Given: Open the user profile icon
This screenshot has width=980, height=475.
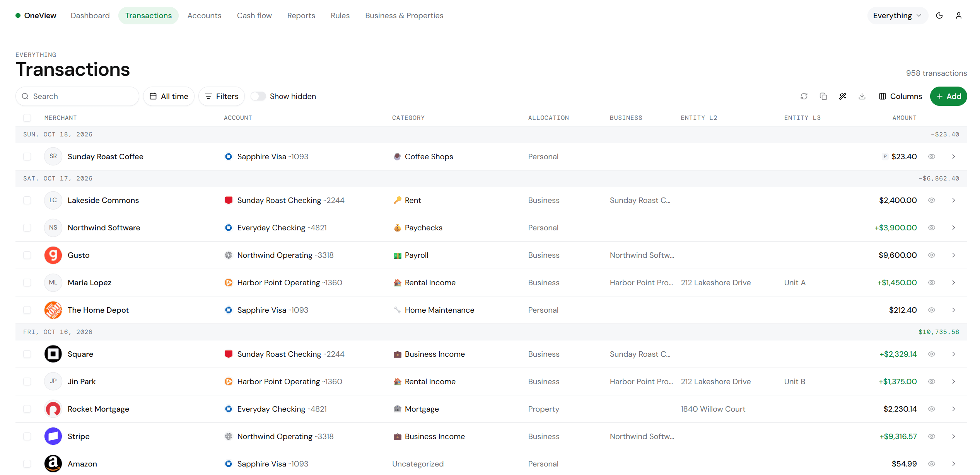Looking at the screenshot, I should coord(959,15).
